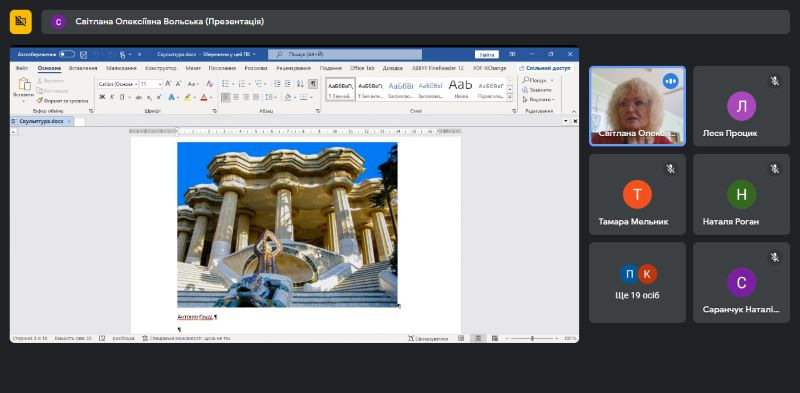Select the Скульптура.docx document tab

coord(41,121)
